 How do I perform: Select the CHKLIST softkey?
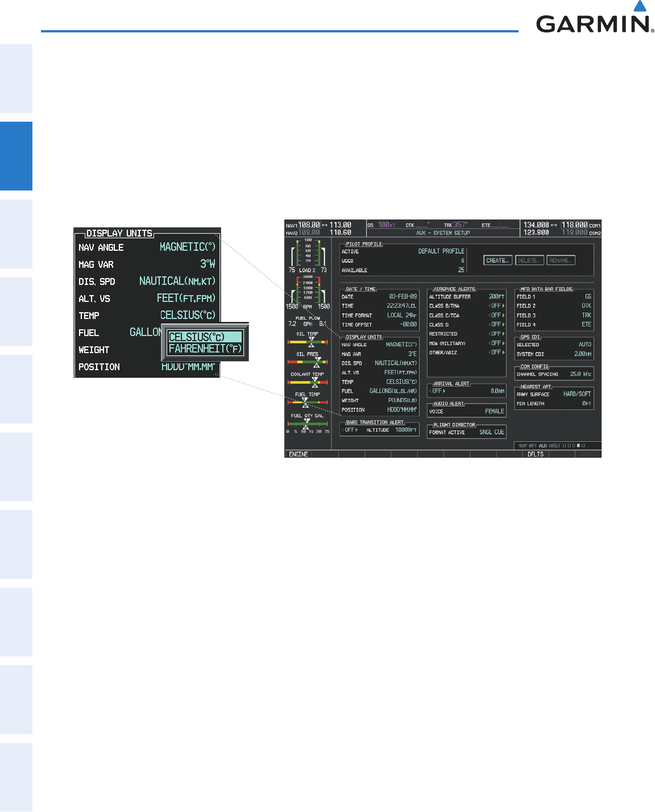pos(587,454)
